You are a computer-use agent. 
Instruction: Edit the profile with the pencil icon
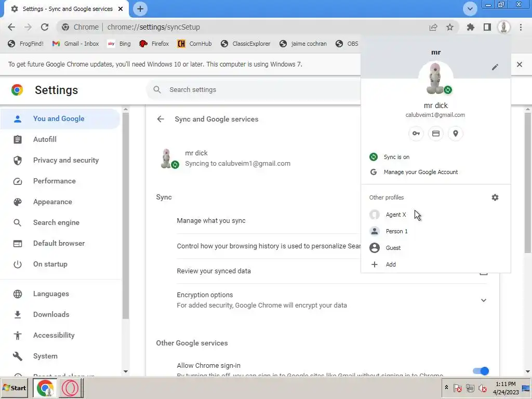click(495, 67)
